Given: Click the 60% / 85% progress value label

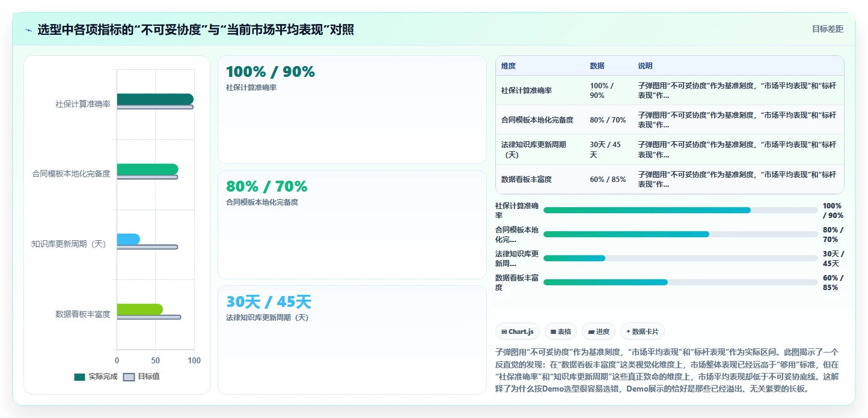Looking at the screenshot, I should tap(833, 282).
